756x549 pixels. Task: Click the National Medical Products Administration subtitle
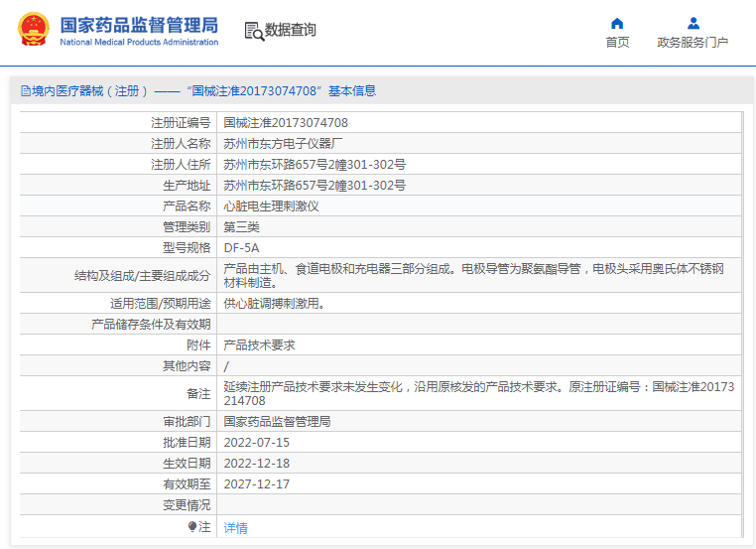[139, 43]
